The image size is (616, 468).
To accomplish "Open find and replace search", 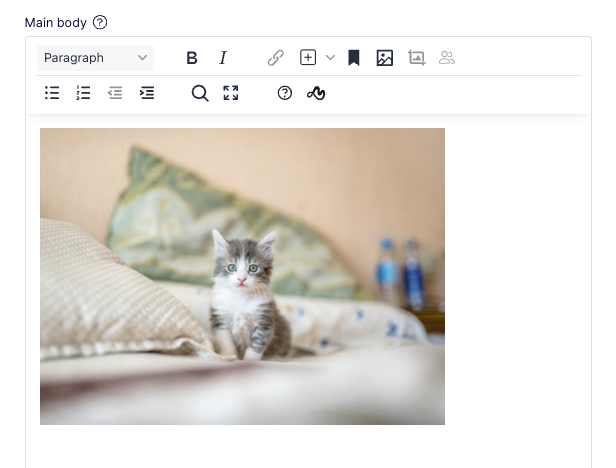I will click(x=200, y=94).
